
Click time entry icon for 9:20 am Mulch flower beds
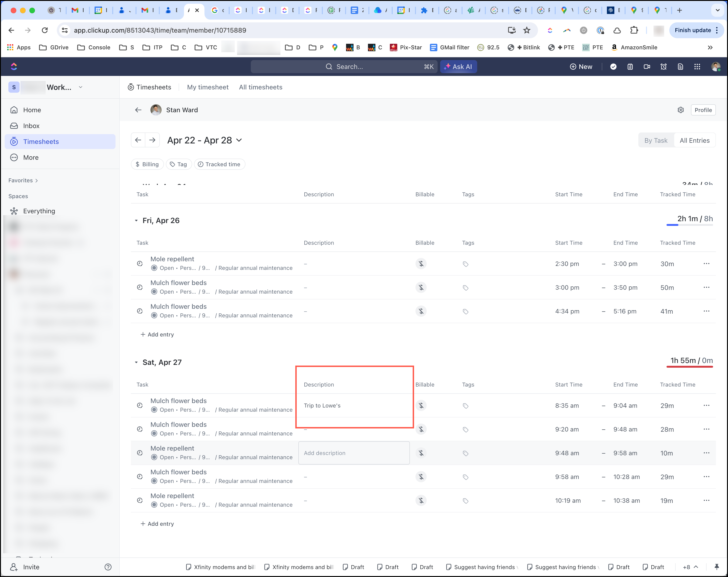[139, 429]
